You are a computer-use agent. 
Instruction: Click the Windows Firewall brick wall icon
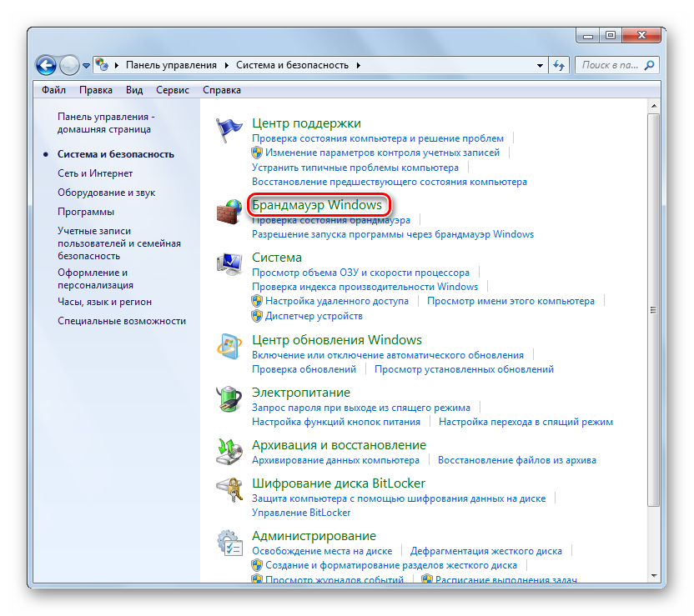(x=229, y=213)
